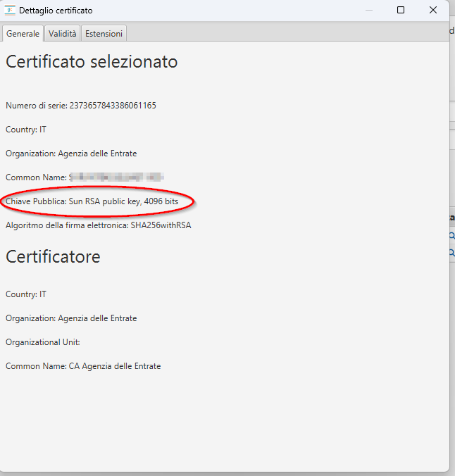Viewport: 455px width, 476px height.
Task: Click the blurred Common Name line
Action: pyautogui.click(x=85, y=177)
